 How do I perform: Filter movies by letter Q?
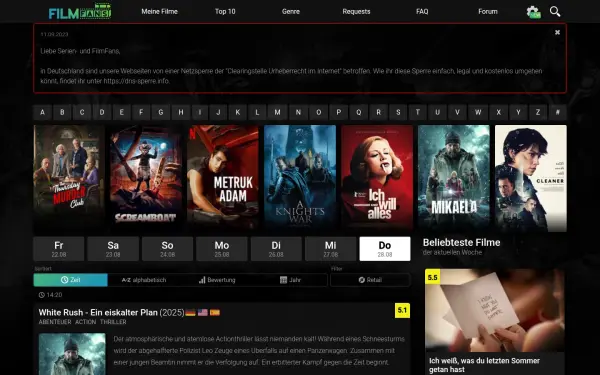click(x=359, y=112)
